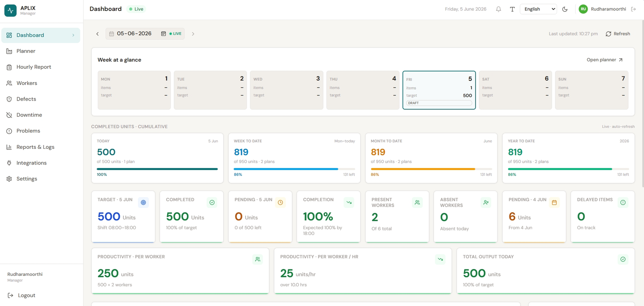Image resolution: width=644 pixels, height=306 pixels.
Task: Select the WED 3 day card
Action: click(287, 90)
